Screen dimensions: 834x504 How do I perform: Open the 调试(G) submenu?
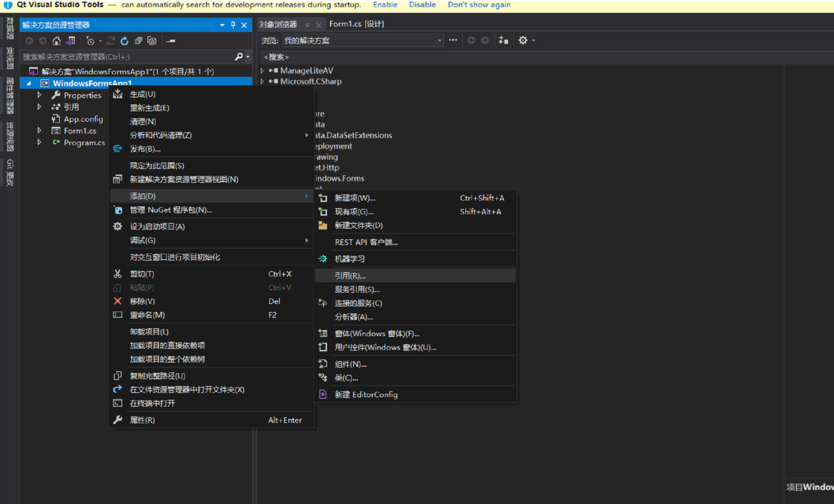(212, 240)
